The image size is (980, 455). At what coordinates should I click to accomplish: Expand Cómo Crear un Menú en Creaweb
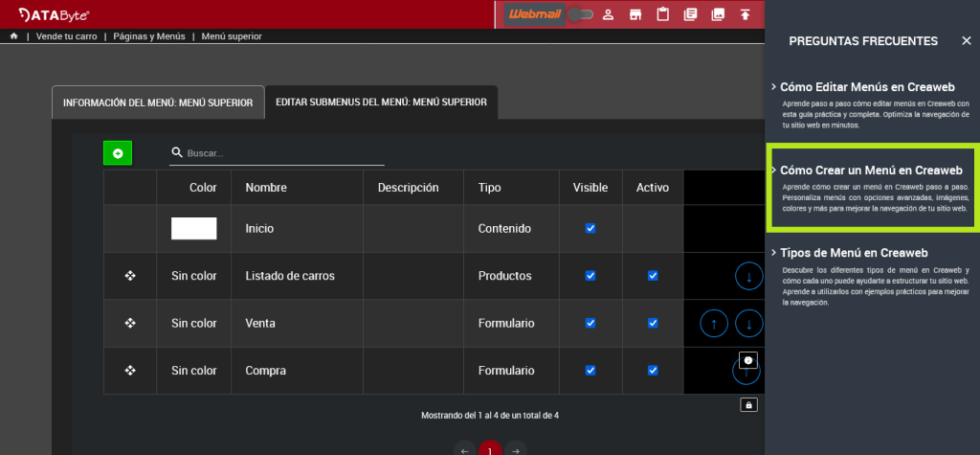coord(870,170)
